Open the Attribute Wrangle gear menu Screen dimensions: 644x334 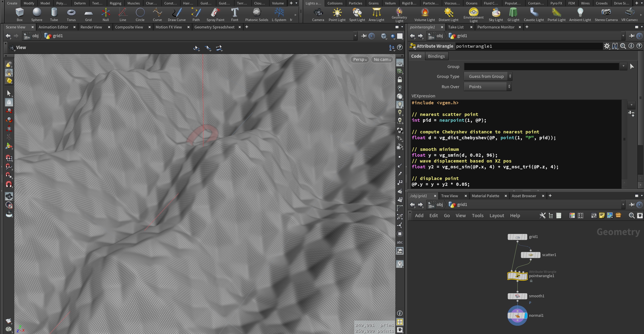pos(607,46)
